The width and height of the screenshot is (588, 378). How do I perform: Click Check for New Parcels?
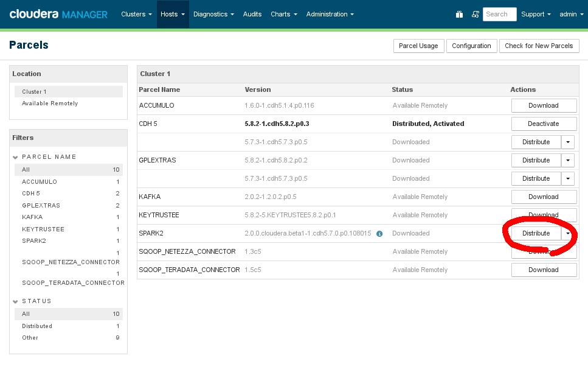click(x=539, y=46)
